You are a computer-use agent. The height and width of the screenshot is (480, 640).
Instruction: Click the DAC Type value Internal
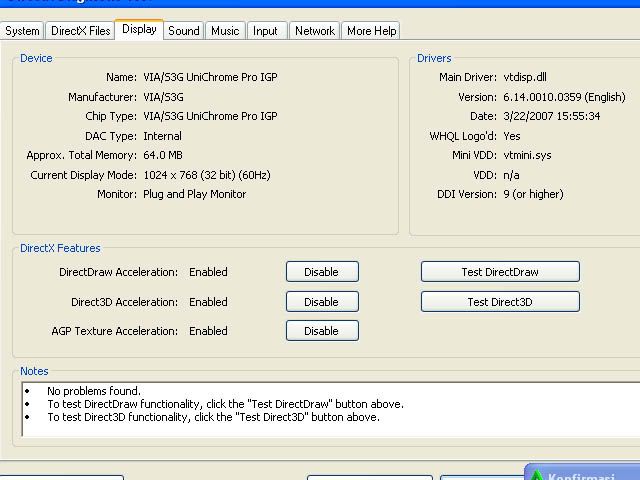click(162, 136)
